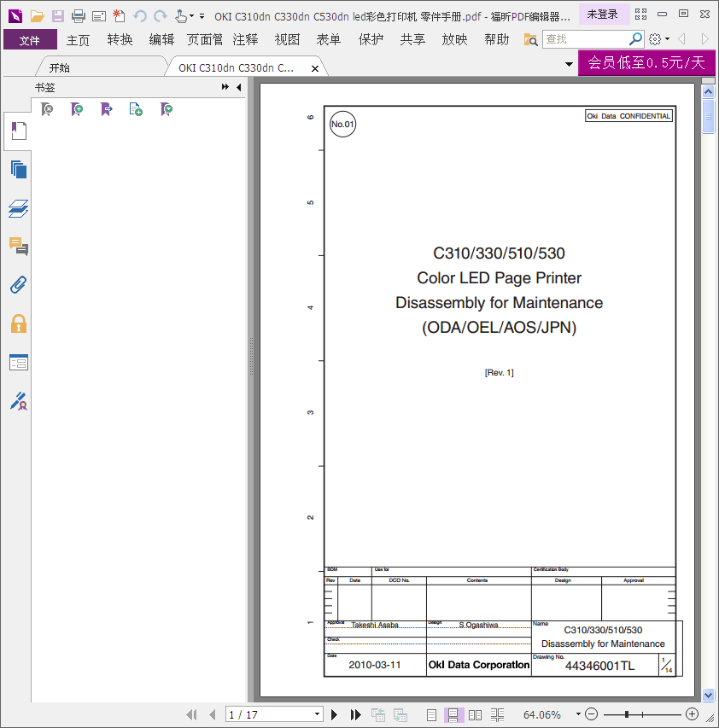
Task: Open the form fields panel
Action: click(x=19, y=362)
